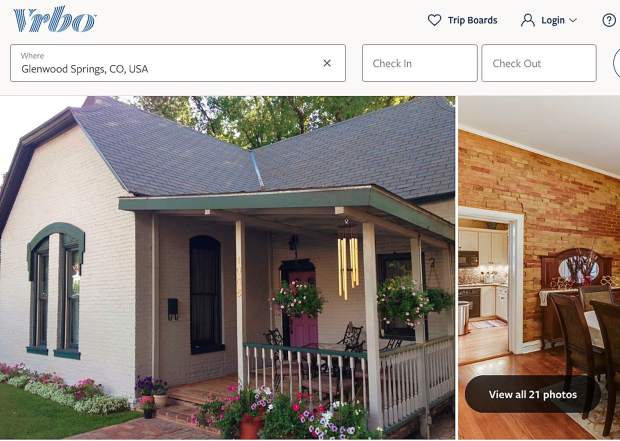Open the help question mark icon
The height and width of the screenshot is (441, 620).
[609, 20]
